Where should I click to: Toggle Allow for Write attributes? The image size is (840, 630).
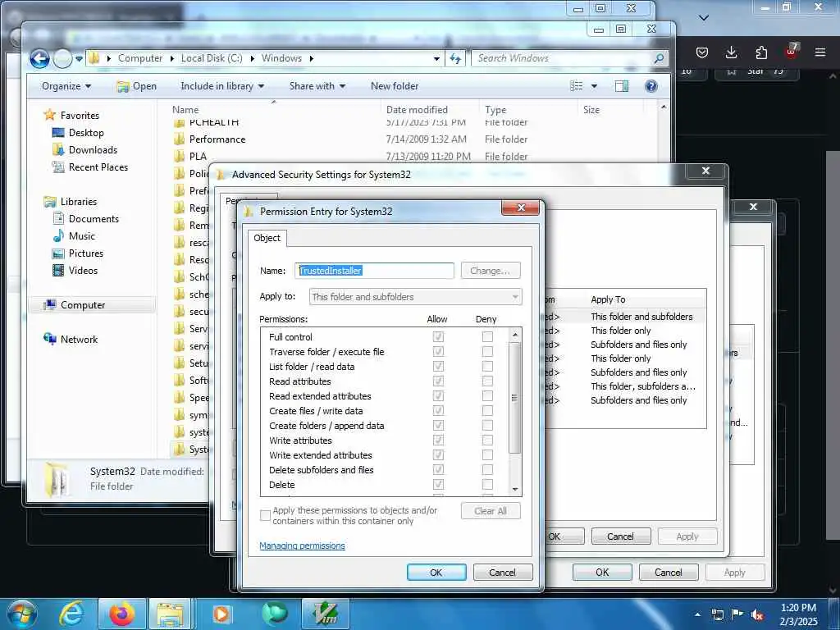click(438, 440)
